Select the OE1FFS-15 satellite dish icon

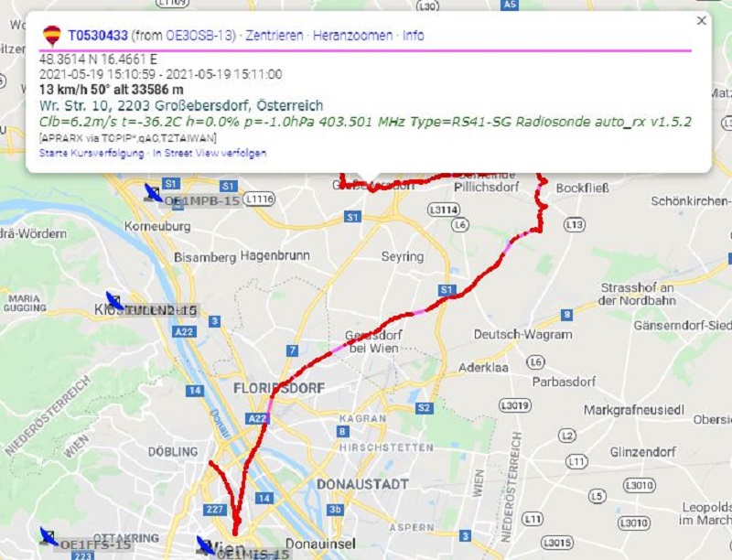(48, 536)
